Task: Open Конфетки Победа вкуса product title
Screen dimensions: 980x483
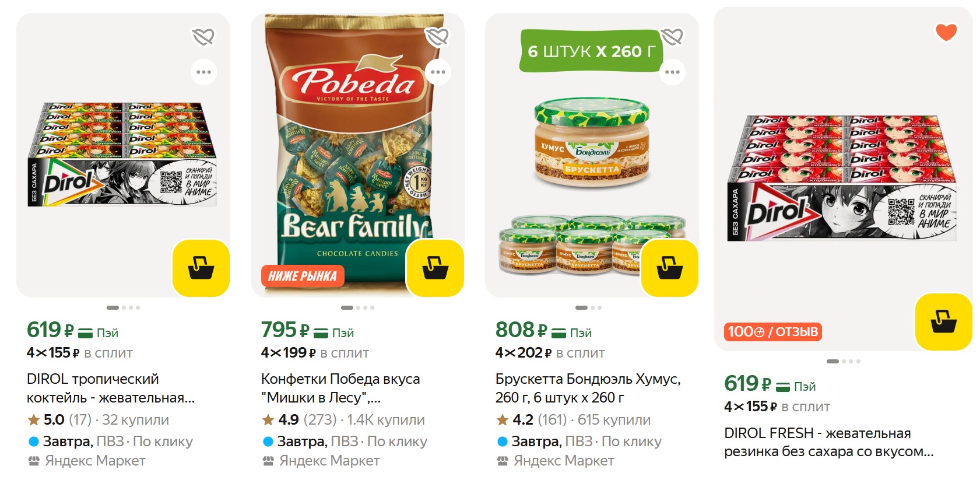Action: tap(340, 388)
